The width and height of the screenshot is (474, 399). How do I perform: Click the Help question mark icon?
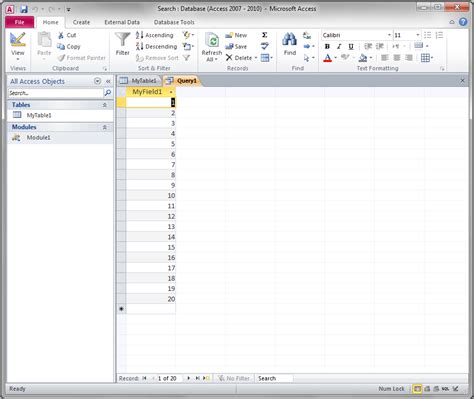coord(463,22)
